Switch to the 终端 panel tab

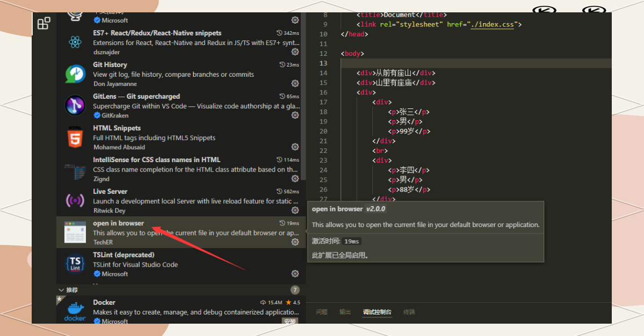tap(409, 312)
